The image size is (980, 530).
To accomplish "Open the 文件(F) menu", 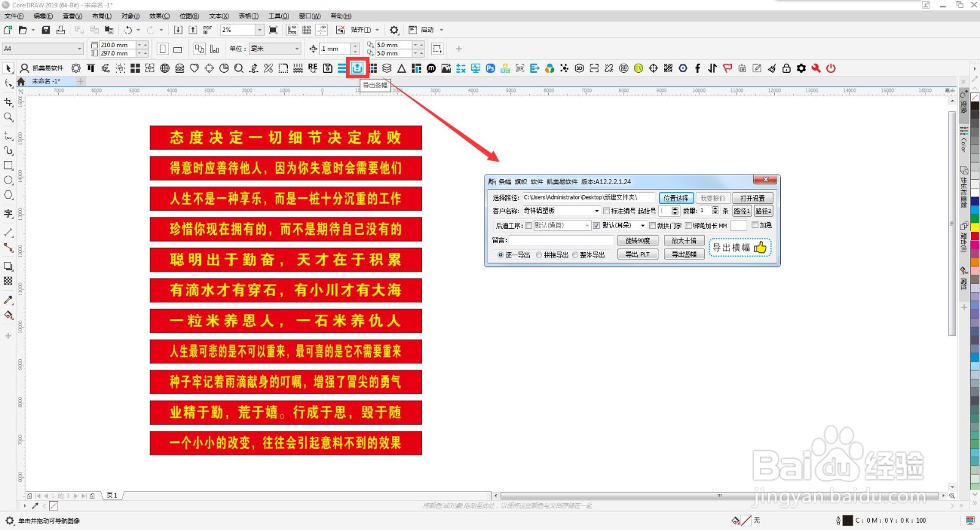I will 14,16.
